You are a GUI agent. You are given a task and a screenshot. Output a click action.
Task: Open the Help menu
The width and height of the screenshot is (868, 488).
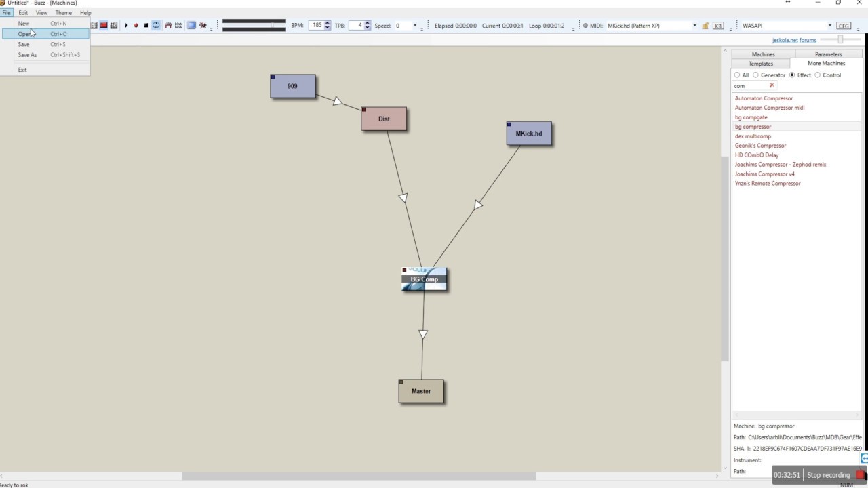point(85,13)
